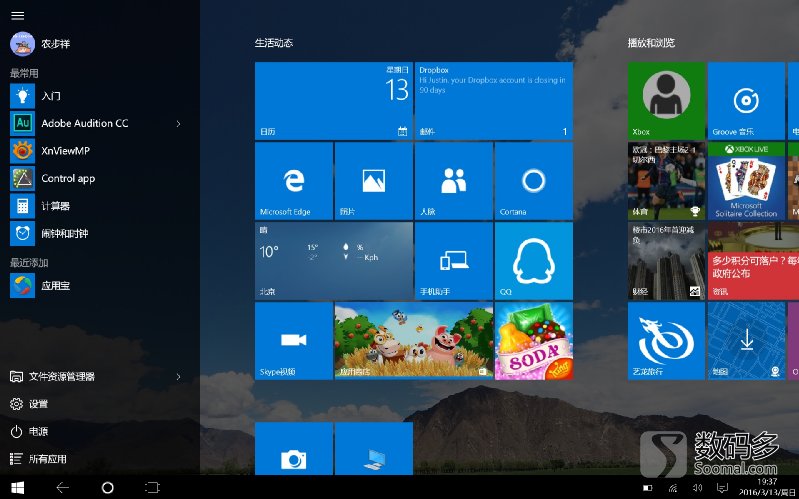This screenshot has height=499, width=799.
Task: Launch XnViewMP from the most used list
Action: [x=65, y=150]
